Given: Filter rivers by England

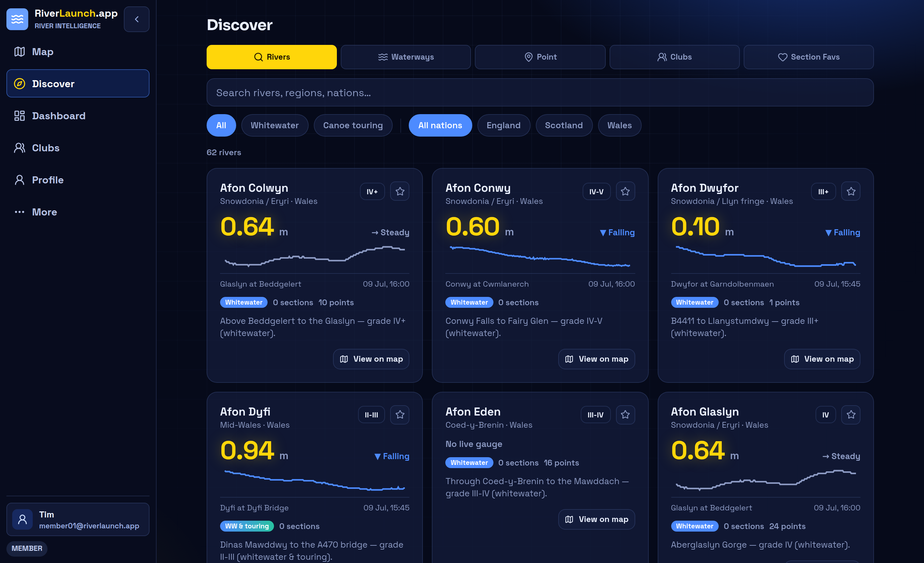Looking at the screenshot, I should coord(504,125).
